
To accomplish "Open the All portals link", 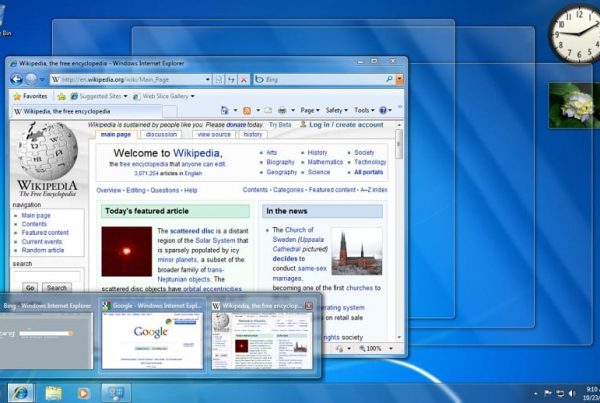I will pyautogui.click(x=368, y=172).
